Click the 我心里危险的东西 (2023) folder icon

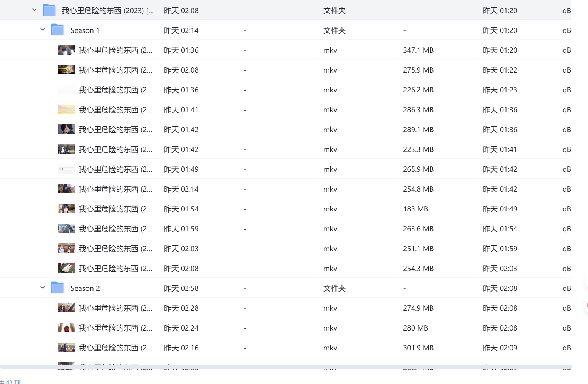coord(49,10)
